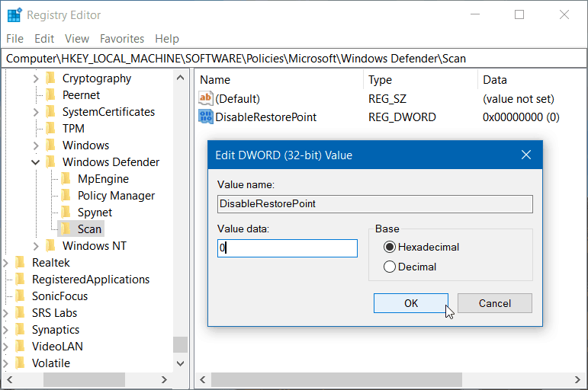Click the DisableRestorePoint DWORD value icon

click(x=205, y=117)
